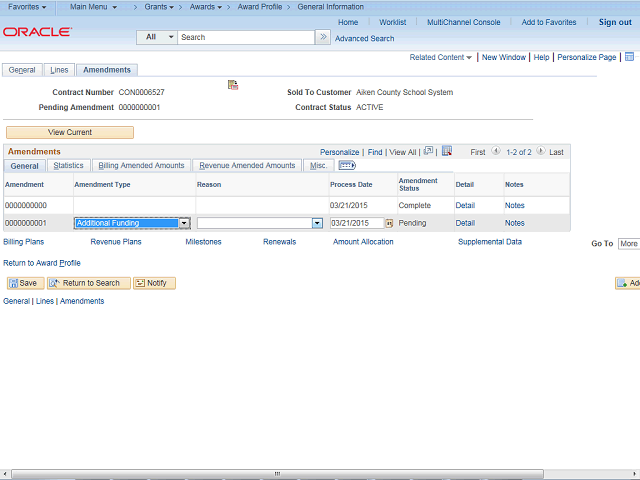
Task: Click into the Search text field
Action: 246,37
